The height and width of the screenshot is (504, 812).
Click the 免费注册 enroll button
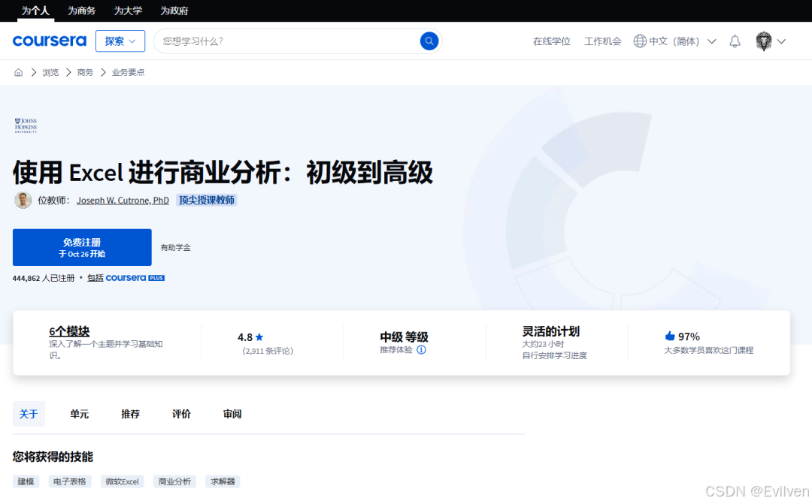pyautogui.click(x=82, y=247)
